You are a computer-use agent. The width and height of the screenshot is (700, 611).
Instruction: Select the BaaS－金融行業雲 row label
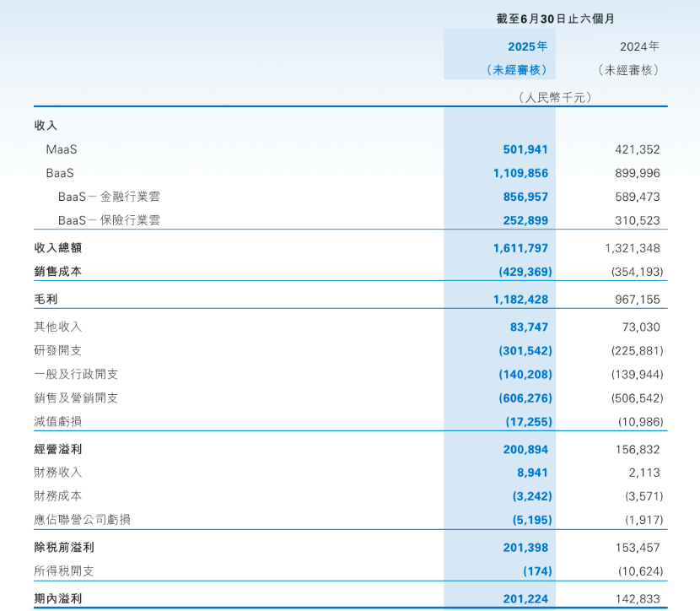click(x=109, y=197)
